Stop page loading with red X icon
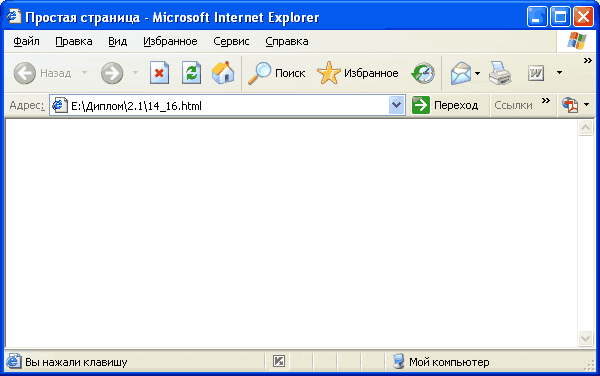The height and width of the screenshot is (376, 600). click(x=160, y=73)
